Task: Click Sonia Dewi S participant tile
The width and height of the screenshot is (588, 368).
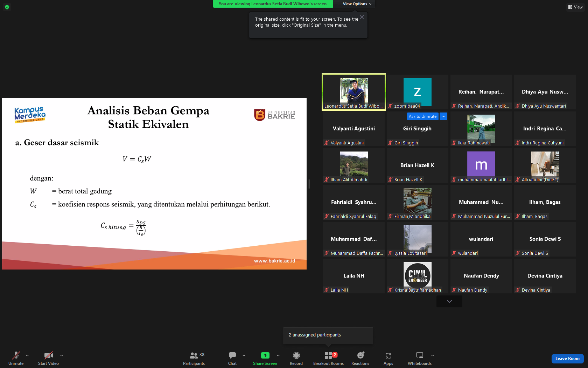Action: point(545,239)
